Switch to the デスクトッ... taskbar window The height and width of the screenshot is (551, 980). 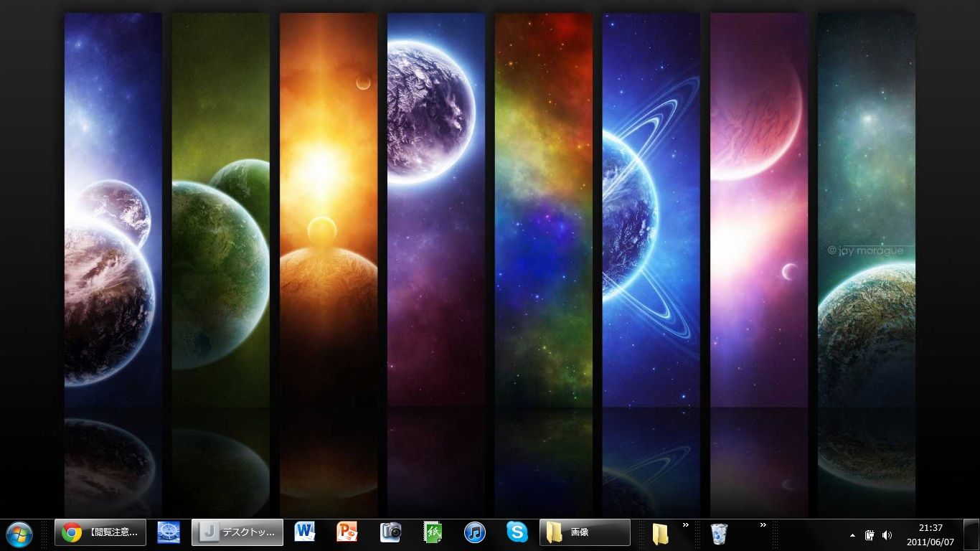[237, 532]
